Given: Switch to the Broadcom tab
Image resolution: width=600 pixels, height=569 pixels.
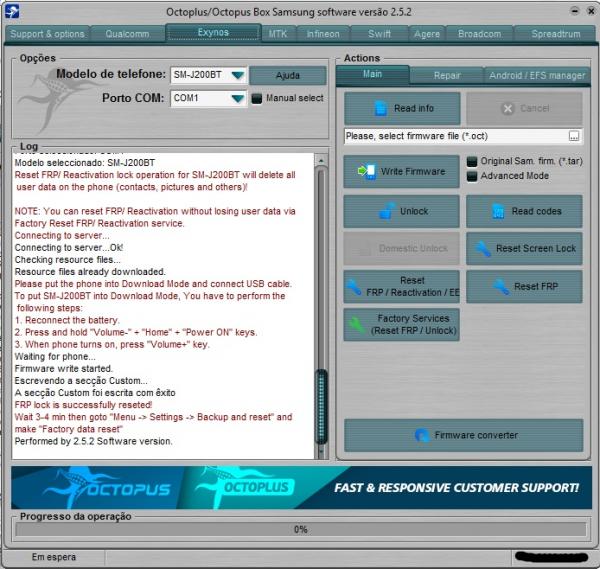Looking at the screenshot, I should click(x=479, y=34).
